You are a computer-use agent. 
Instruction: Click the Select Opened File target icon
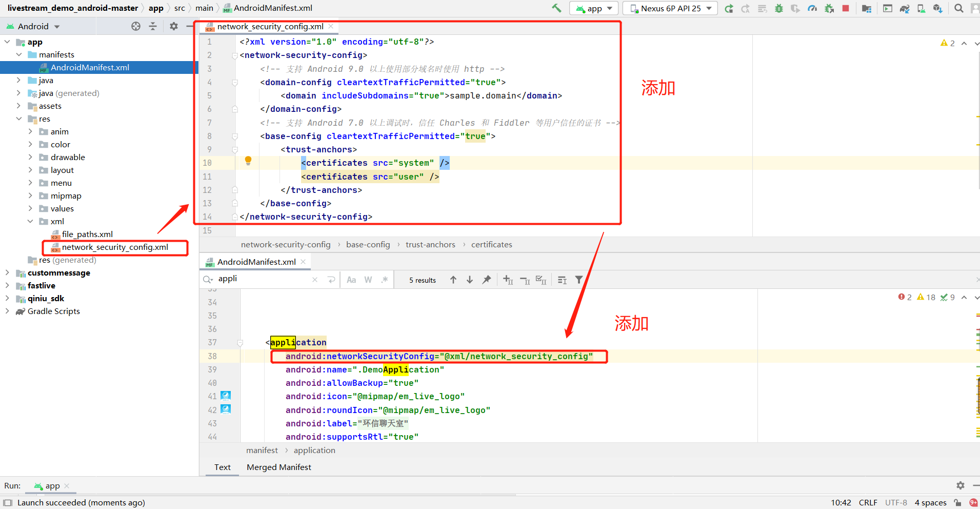136,26
